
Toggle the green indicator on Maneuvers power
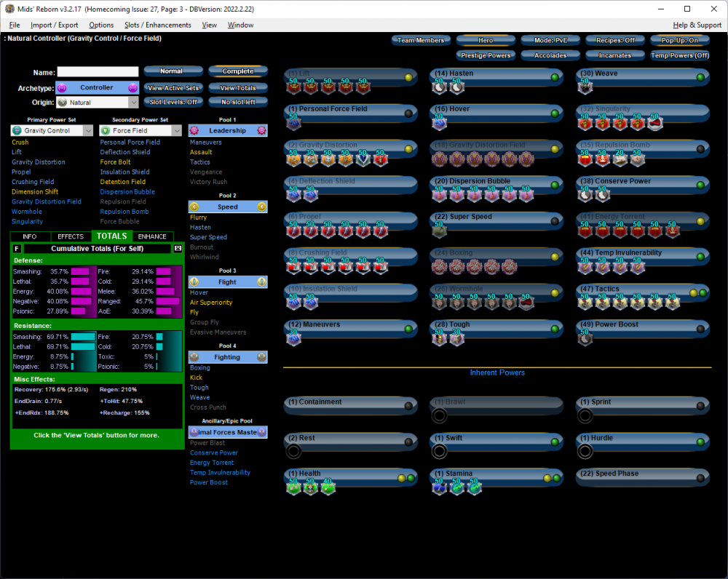coord(409,329)
